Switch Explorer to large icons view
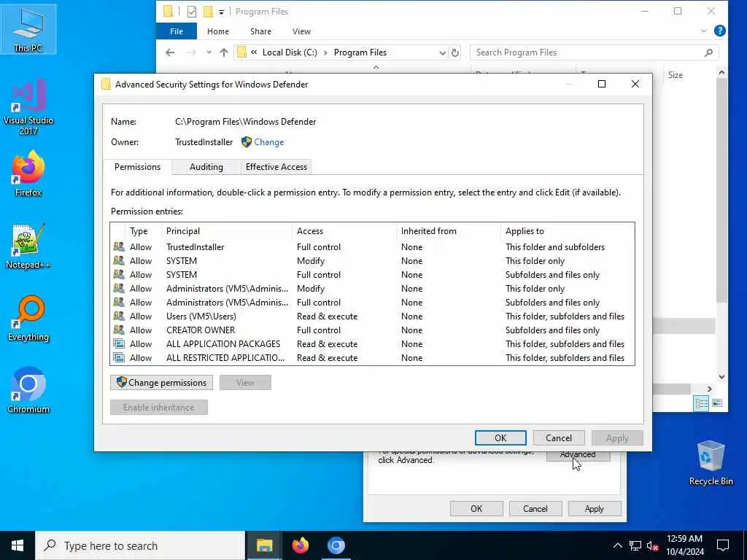This screenshot has width=747, height=560. click(717, 403)
